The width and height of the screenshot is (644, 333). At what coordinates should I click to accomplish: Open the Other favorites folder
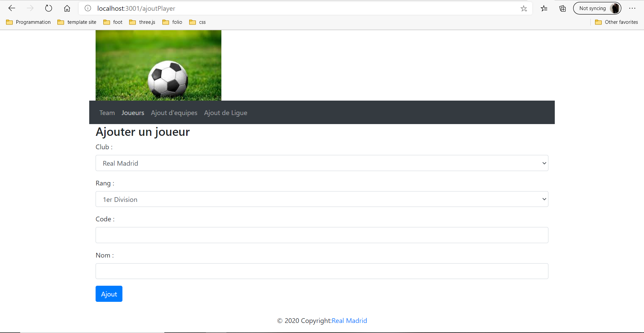click(x=616, y=22)
